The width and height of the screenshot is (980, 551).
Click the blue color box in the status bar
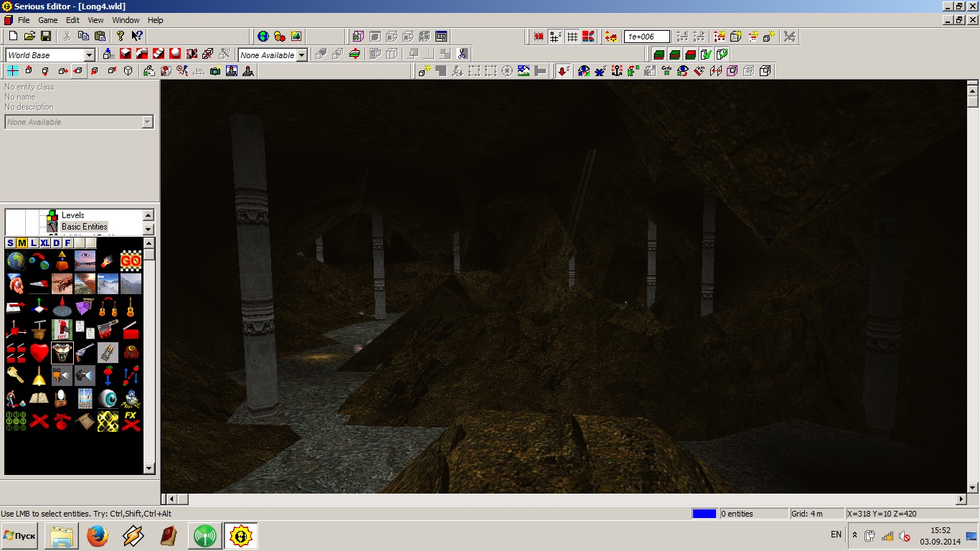click(705, 514)
